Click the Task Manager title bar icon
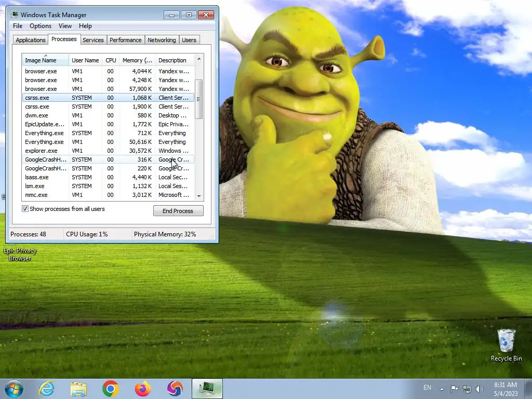 coord(15,15)
